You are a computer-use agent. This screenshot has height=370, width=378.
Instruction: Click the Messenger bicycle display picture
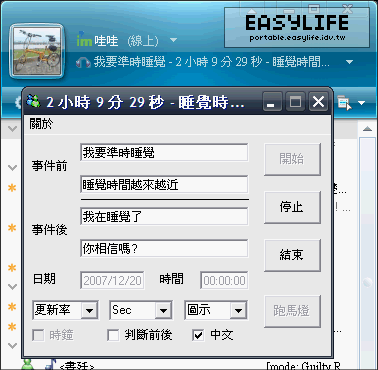[x=37, y=51]
